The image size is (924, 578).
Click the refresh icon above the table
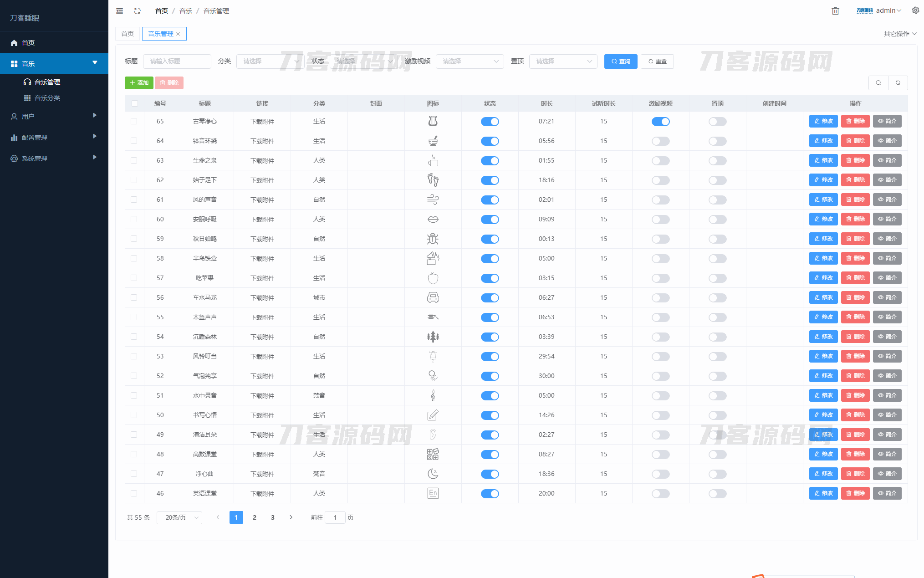click(898, 83)
